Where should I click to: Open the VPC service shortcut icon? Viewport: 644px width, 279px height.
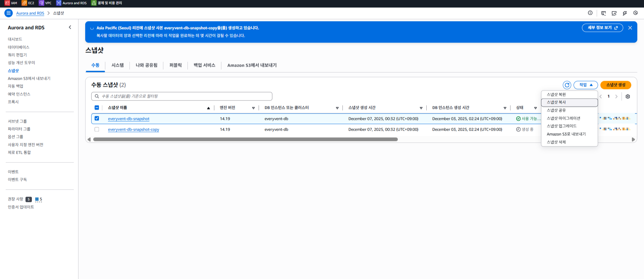(41, 3)
